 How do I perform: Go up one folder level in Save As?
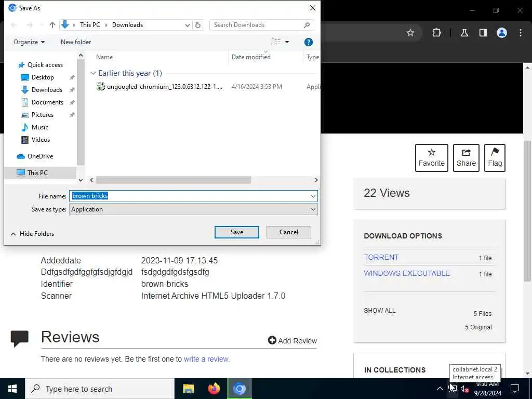click(x=52, y=25)
